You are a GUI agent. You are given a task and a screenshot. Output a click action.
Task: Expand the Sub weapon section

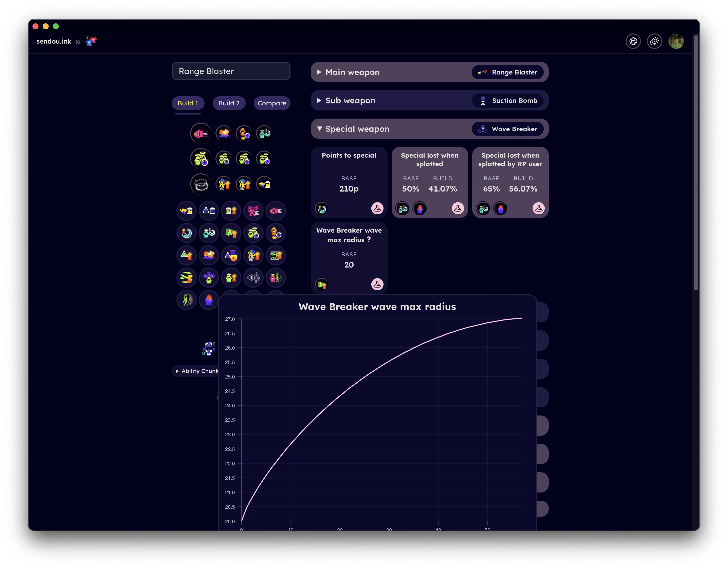click(350, 101)
